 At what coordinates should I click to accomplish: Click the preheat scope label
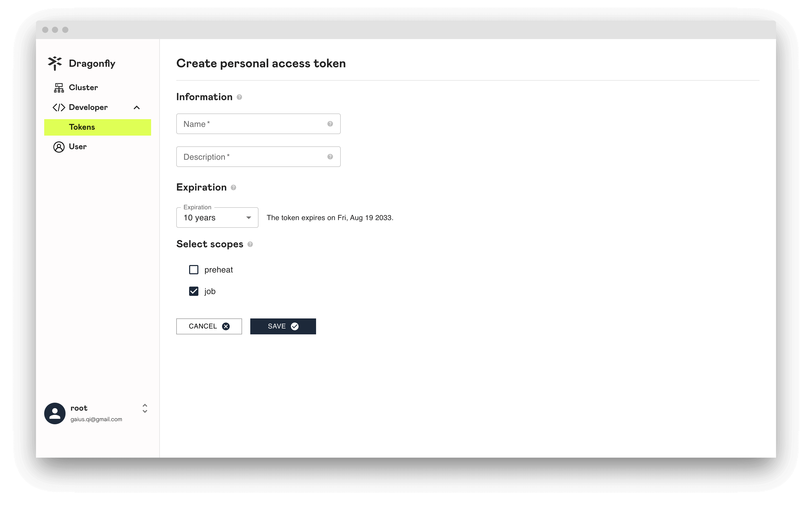click(219, 270)
